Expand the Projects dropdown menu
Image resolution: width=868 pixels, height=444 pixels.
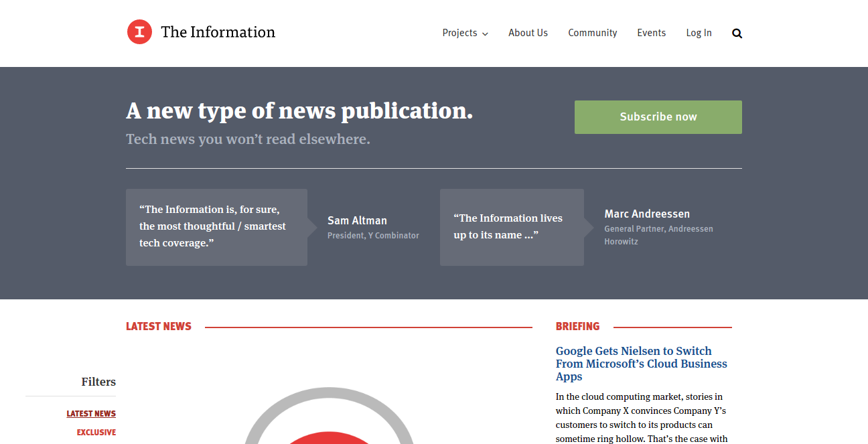point(465,33)
